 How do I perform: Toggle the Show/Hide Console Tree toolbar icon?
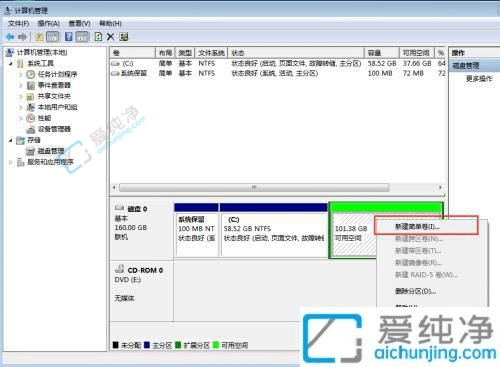tap(52, 37)
